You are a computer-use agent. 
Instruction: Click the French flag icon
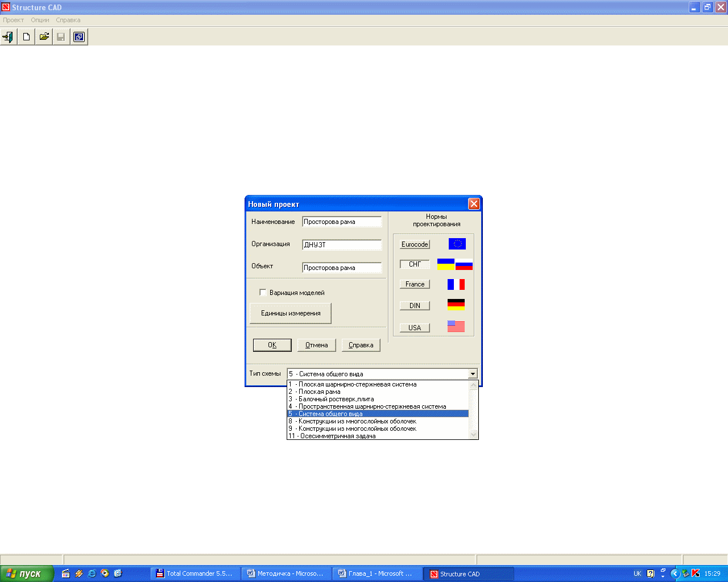tap(456, 284)
